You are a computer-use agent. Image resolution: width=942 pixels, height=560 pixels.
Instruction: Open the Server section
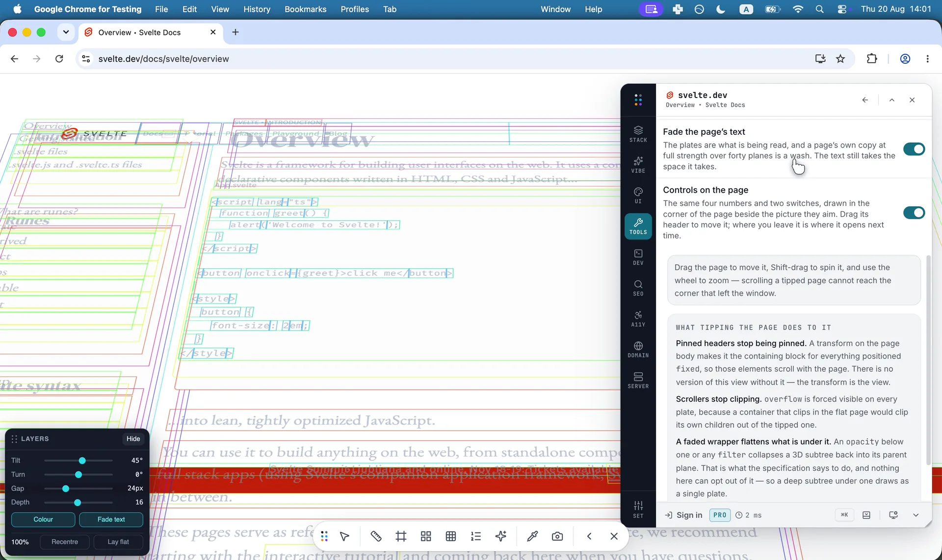638,380
